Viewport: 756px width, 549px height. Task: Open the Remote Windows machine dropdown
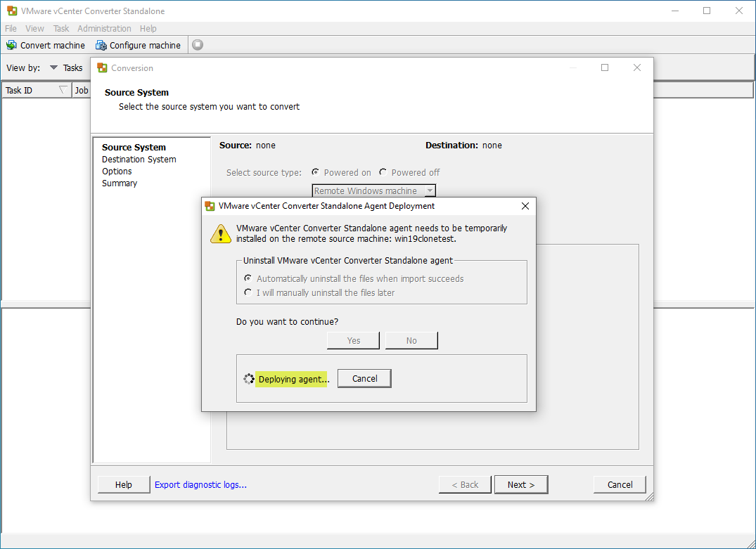[x=373, y=191]
